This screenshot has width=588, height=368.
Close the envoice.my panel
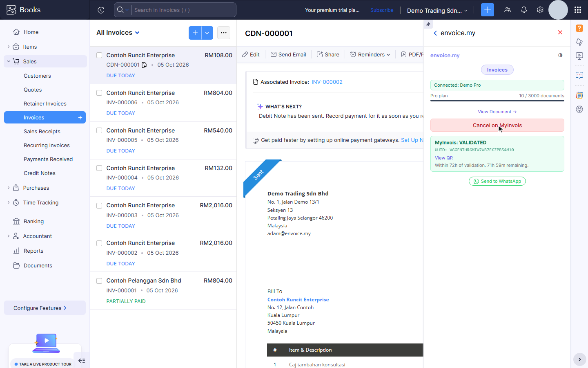[560, 32]
